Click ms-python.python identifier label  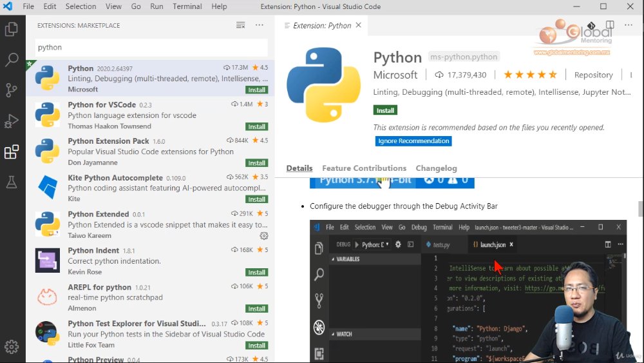(x=464, y=57)
